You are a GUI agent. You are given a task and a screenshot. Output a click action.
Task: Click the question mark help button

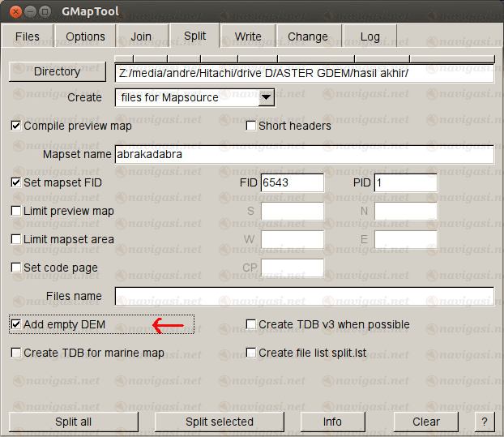[484, 422]
